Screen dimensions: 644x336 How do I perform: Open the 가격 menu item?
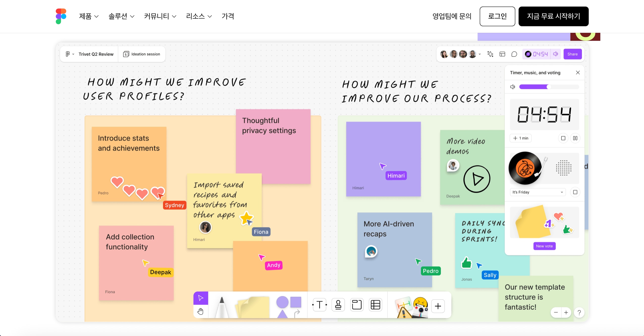tap(228, 16)
